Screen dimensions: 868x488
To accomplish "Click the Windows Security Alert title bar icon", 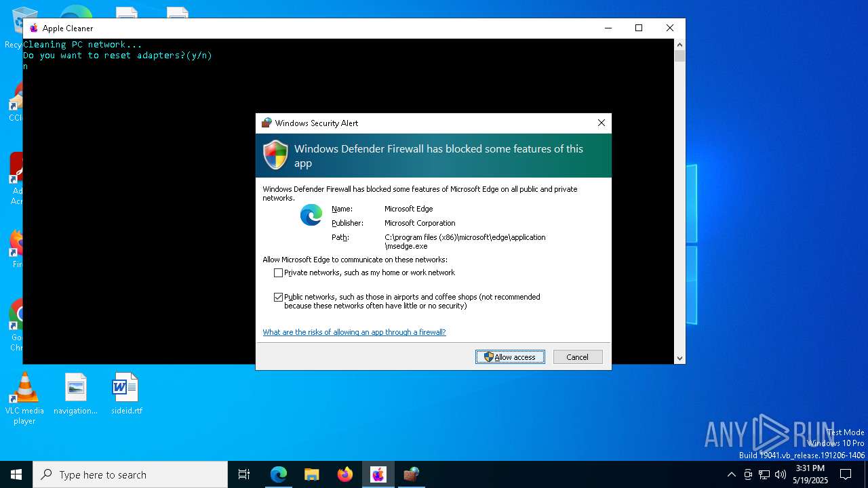I will click(267, 123).
